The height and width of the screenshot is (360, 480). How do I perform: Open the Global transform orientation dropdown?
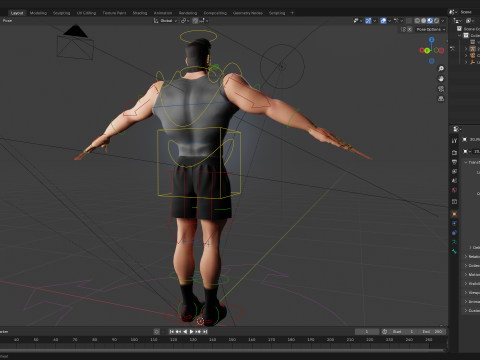(x=165, y=21)
